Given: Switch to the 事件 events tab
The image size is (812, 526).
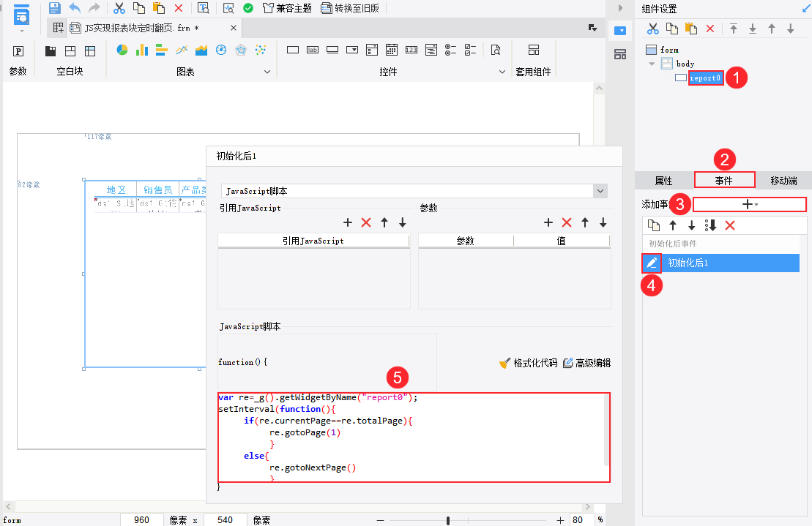Looking at the screenshot, I should point(724,181).
